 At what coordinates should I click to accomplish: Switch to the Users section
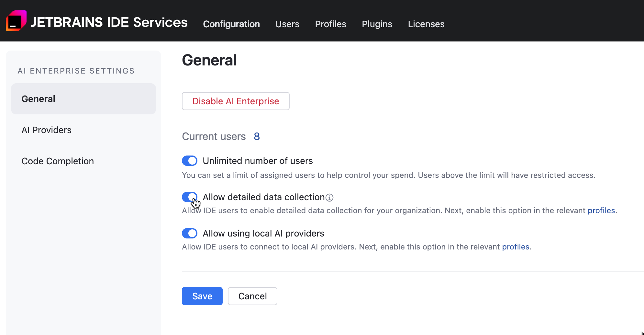point(287,24)
